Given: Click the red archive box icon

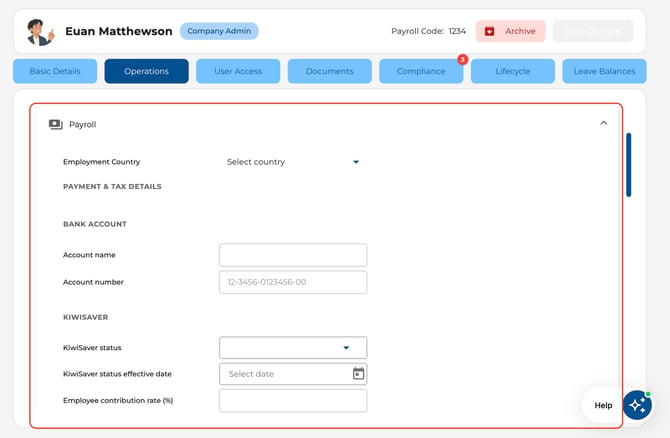Looking at the screenshot, I should pos(489,31).
